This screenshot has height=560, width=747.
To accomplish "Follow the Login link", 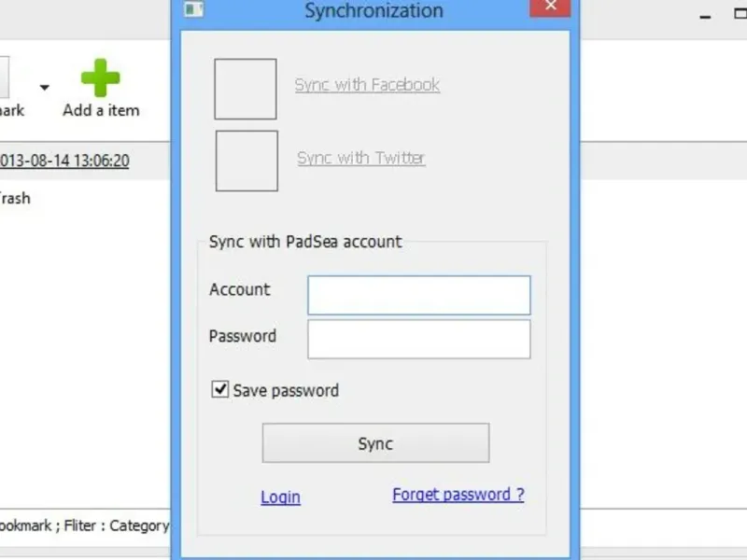I will tap(280, 497).
